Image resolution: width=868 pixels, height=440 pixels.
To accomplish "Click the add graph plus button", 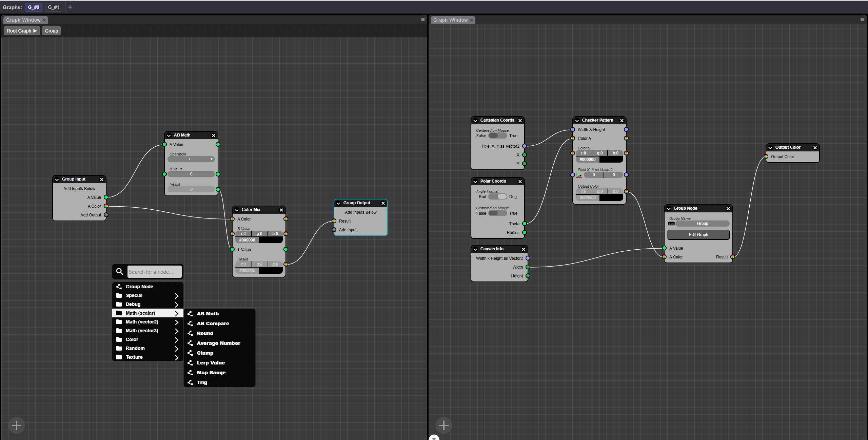I will pyautogui.click(x=70, y=7).
